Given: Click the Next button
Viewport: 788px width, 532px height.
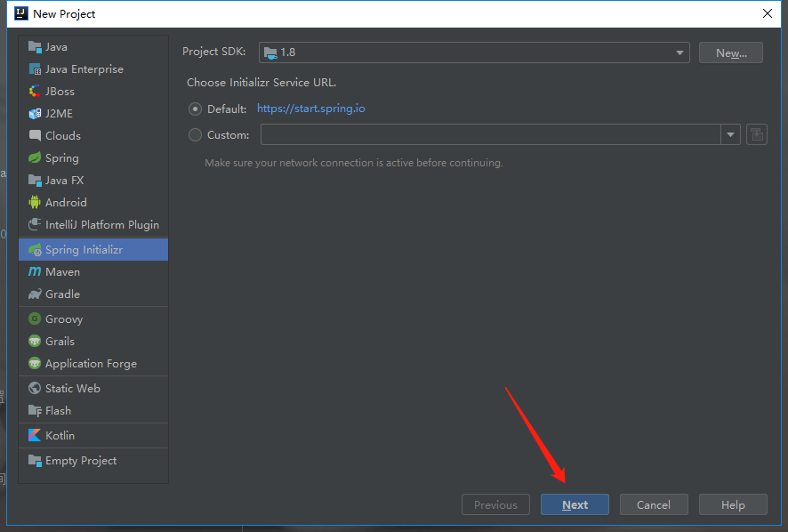Looking at the screenshot, I should (x=575, y=504).
